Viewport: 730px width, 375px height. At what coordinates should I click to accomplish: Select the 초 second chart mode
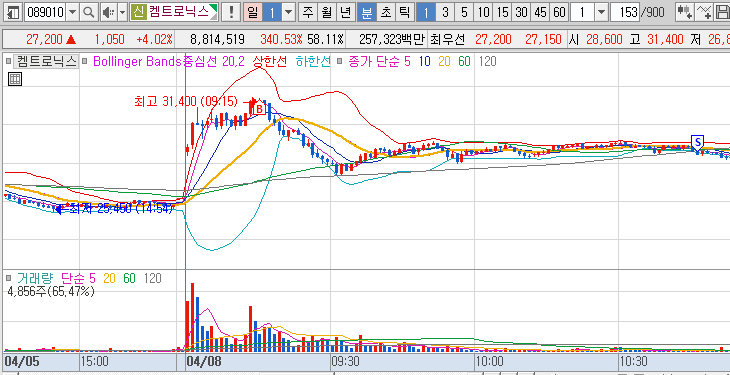(x=385, y=13)
